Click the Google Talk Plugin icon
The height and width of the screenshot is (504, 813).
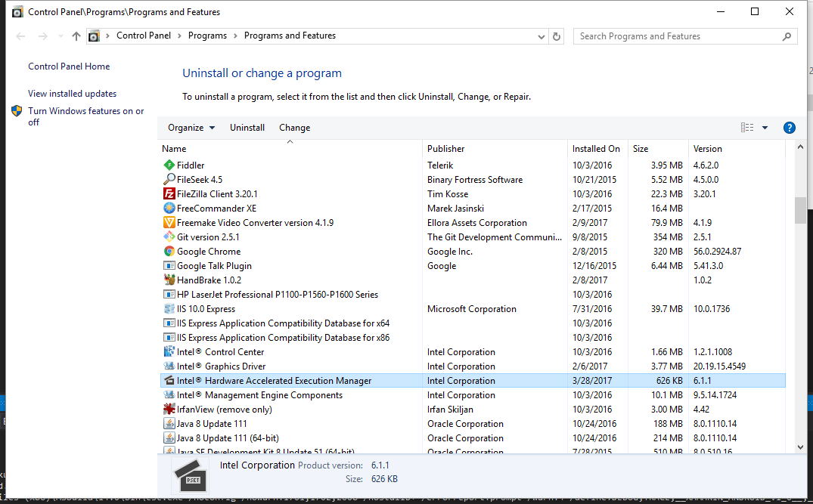click(169, 266)
